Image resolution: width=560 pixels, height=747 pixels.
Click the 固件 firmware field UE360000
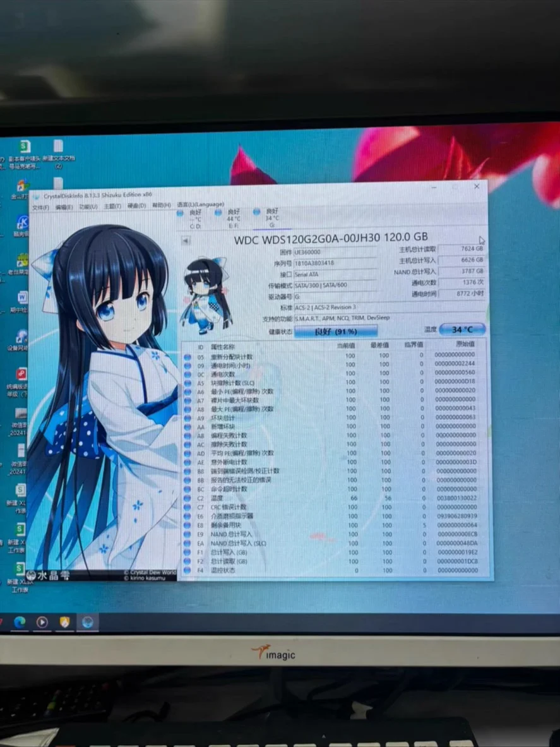pyautogui.click(x=335, y=253)
